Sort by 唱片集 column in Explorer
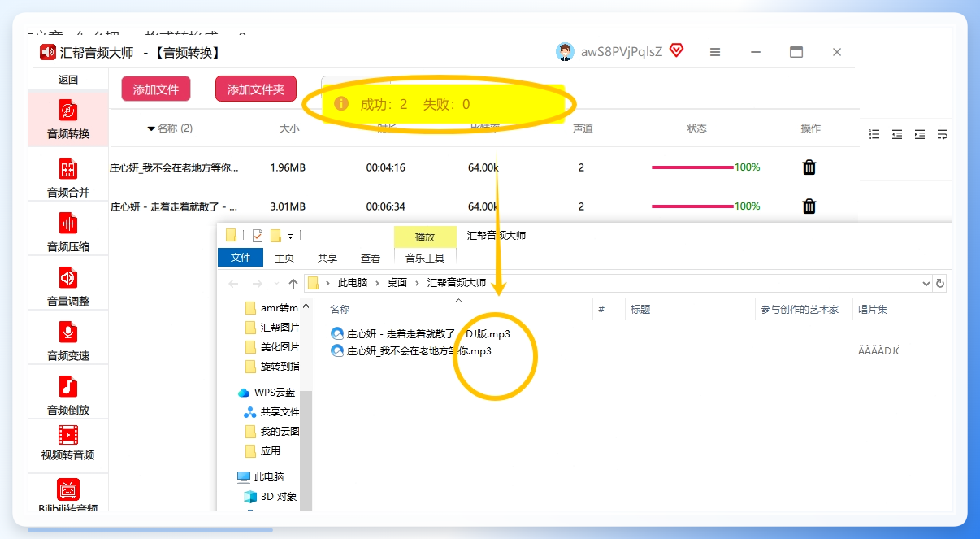This screenshot has width=980, height=539. point(874,310)
